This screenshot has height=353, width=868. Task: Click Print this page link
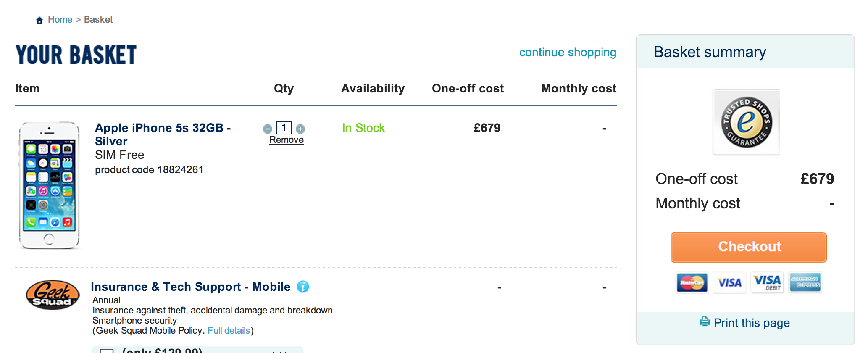[x=752, y=323]
